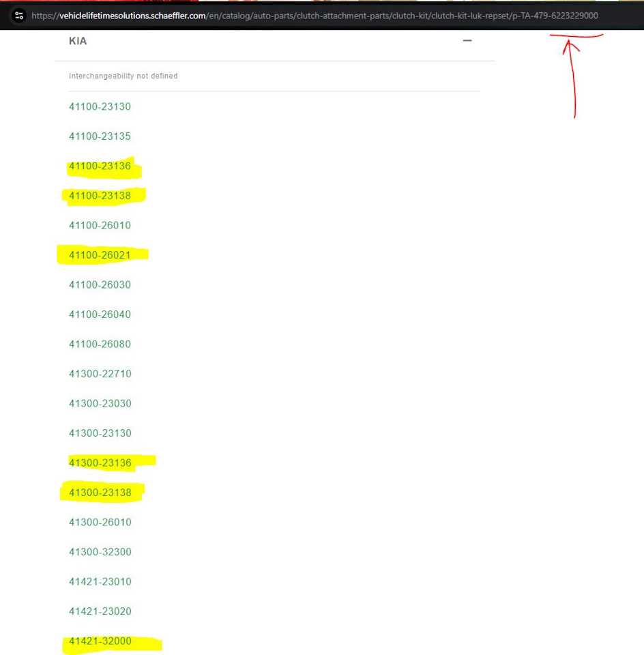
Task: Open highlighted part number 41100-23138
Action: point(100,196)
